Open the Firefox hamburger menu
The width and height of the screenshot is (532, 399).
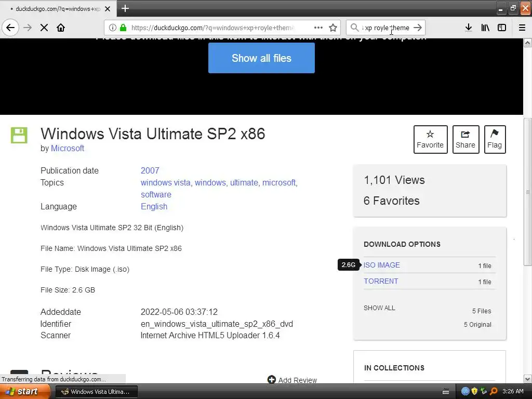522,28
